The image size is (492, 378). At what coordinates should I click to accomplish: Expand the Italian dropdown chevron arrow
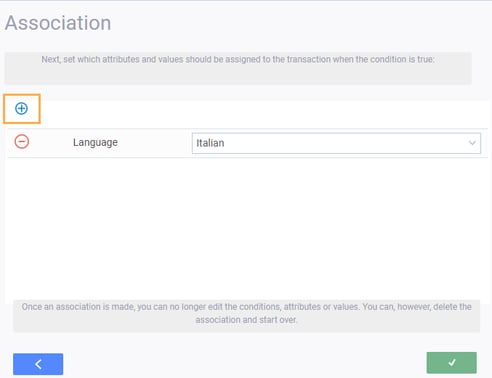click(x=472, y=143)
